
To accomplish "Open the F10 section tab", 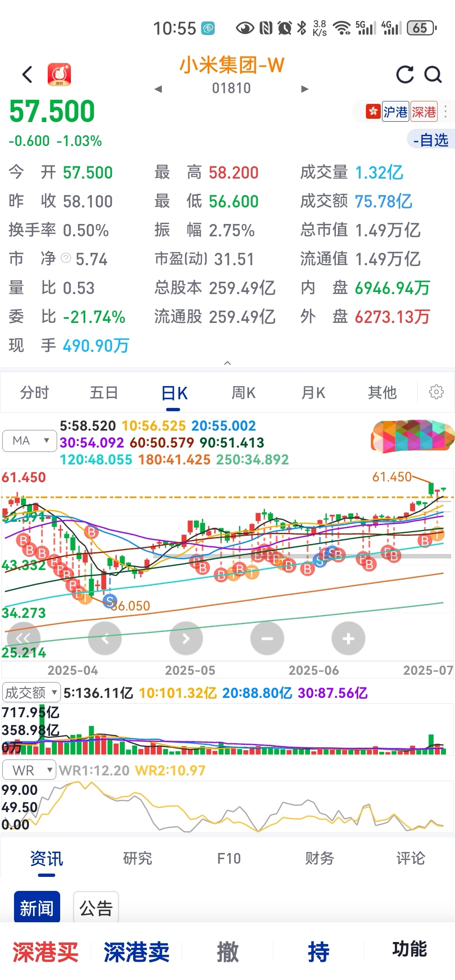I will 229,858.
